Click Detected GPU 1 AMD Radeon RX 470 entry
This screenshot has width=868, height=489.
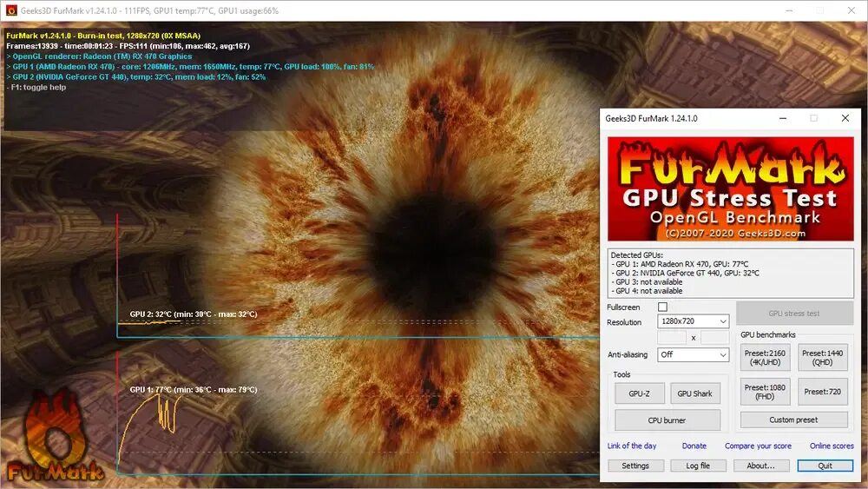tap(680, 264)
